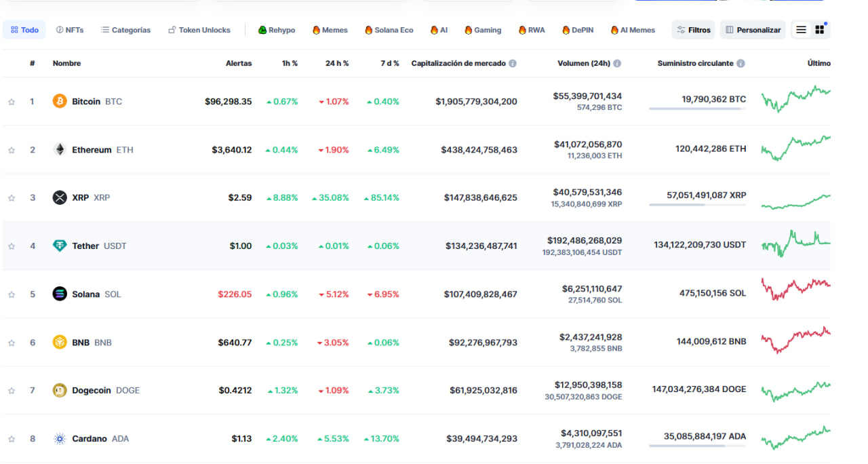868x464 pixels.
Task: Open the Token Unlocks tab
Action: click(199, 30)
